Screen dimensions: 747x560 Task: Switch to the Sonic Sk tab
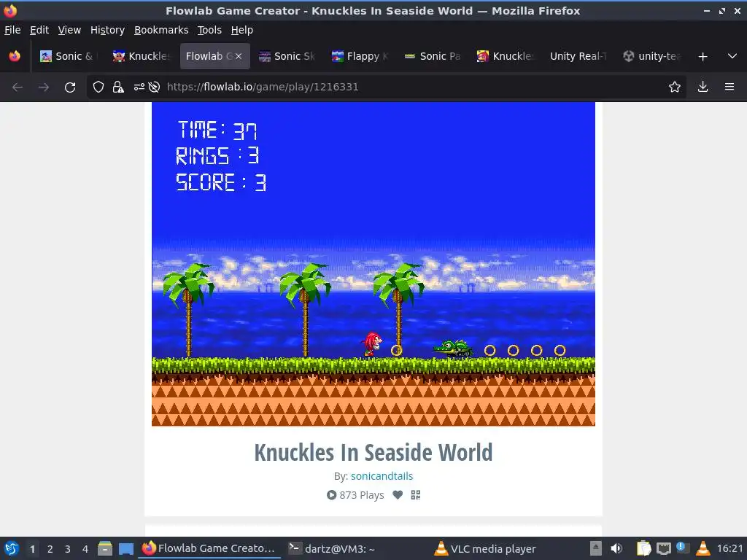(287, 56)
